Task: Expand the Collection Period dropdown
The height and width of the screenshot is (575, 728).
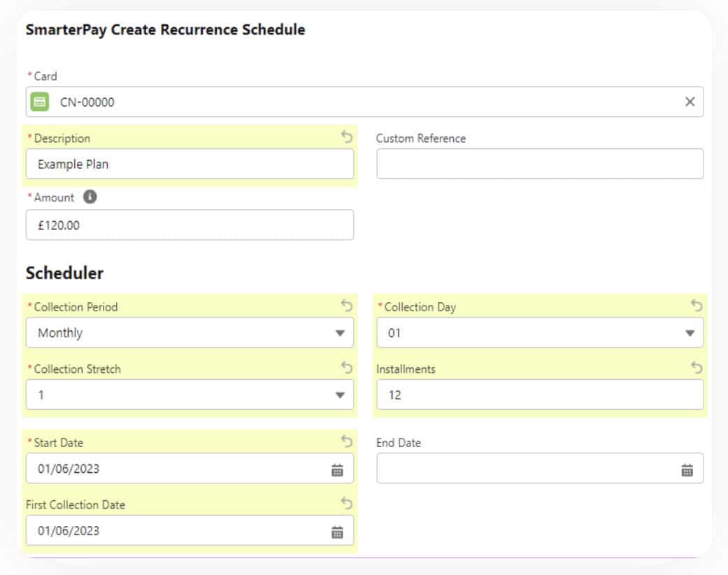Action: (190, 333)
